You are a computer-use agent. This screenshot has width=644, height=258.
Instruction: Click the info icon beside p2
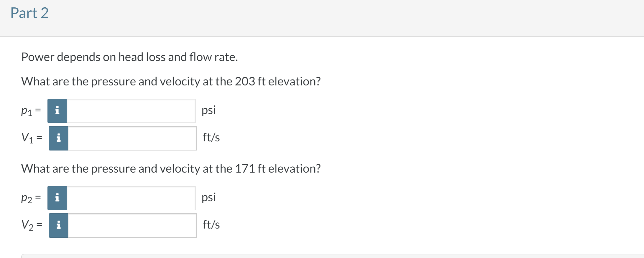(57, 198)
